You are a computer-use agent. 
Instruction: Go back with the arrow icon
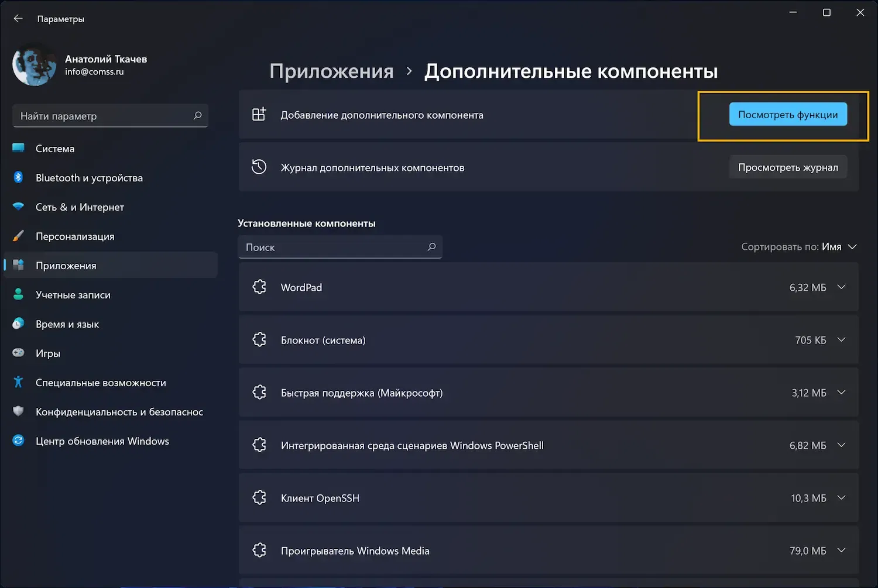coord(18,19)
